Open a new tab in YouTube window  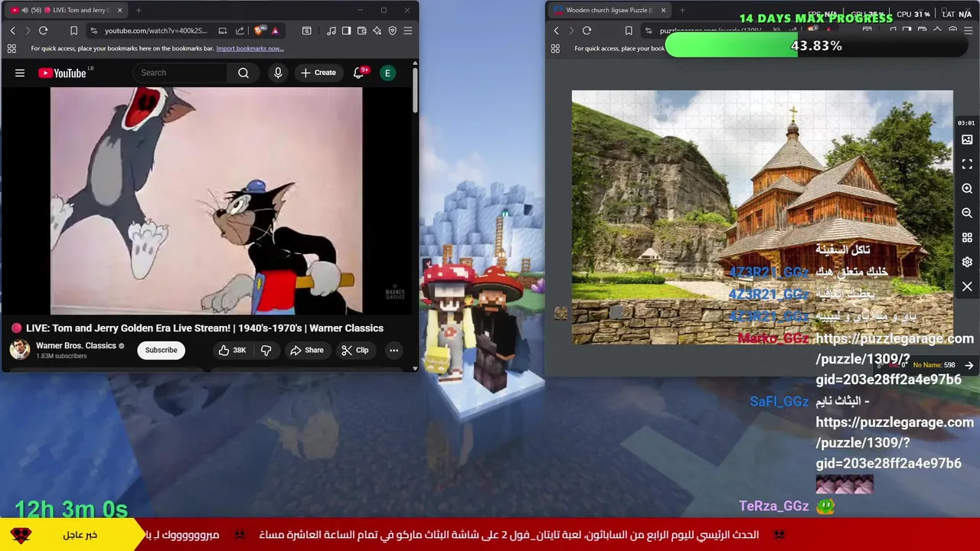(139, 10)
